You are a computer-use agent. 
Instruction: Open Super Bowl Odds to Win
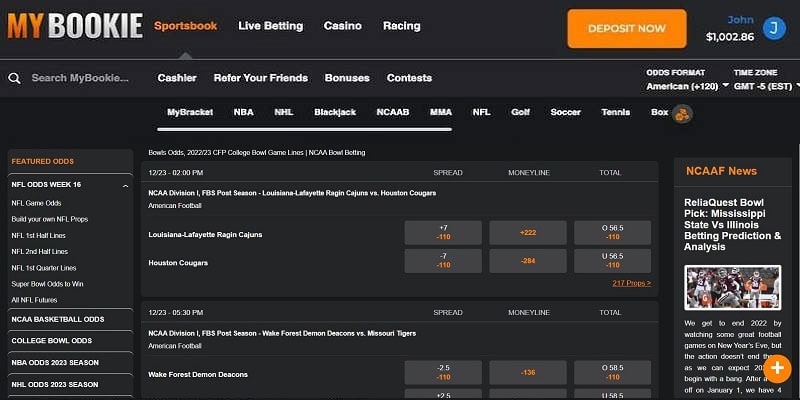[x=47, y=284]
